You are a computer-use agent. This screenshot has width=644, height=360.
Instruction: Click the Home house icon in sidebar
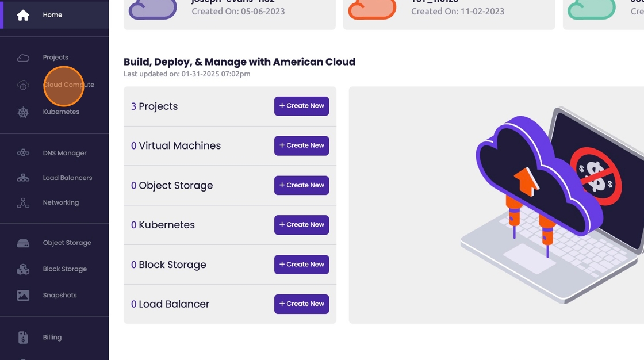pos(23,15)
